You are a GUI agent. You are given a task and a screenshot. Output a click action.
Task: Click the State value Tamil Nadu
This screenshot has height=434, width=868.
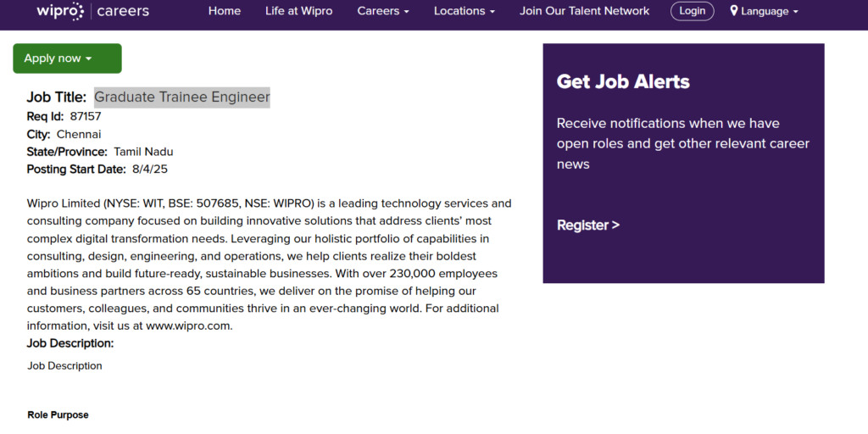143,152
